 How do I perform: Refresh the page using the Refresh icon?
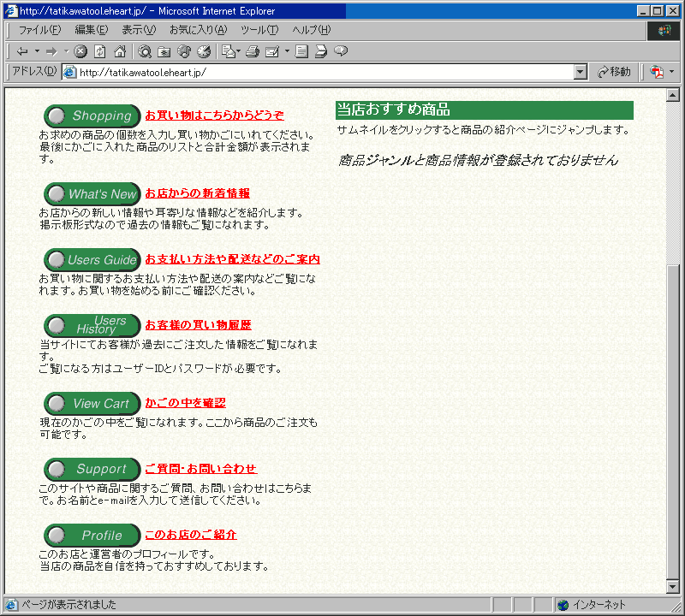pyautogui.click(x=100, y=51)
